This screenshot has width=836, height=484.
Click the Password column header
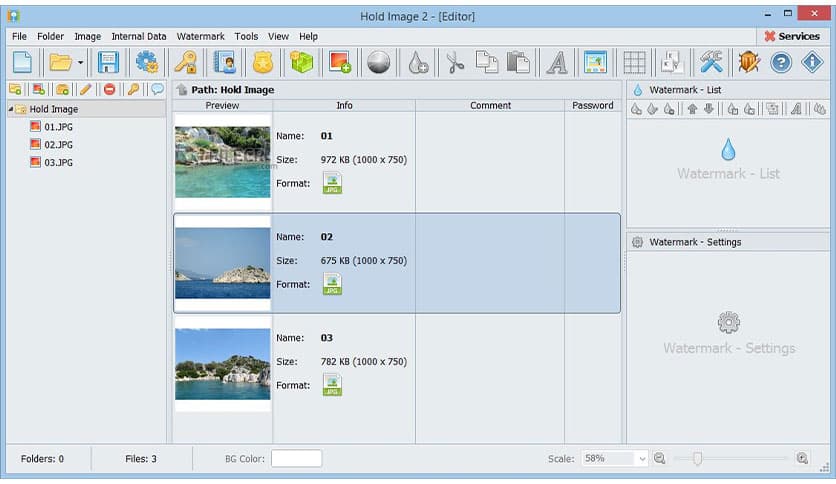[x=593, y=105]
